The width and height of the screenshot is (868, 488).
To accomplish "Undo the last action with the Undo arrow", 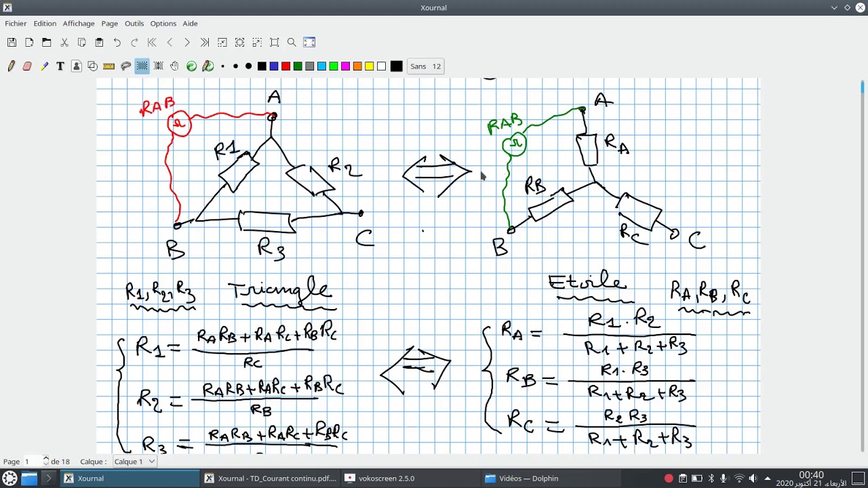I will tap(117, 42).
